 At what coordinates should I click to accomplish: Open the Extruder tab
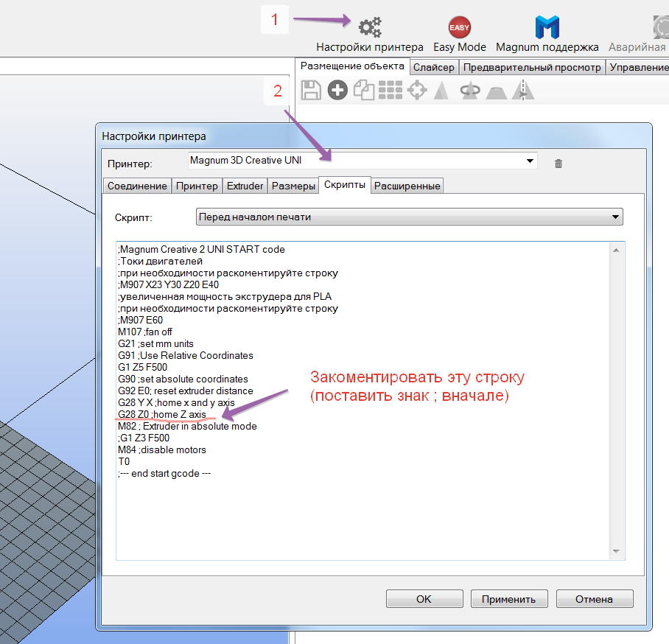pos(245,186)
